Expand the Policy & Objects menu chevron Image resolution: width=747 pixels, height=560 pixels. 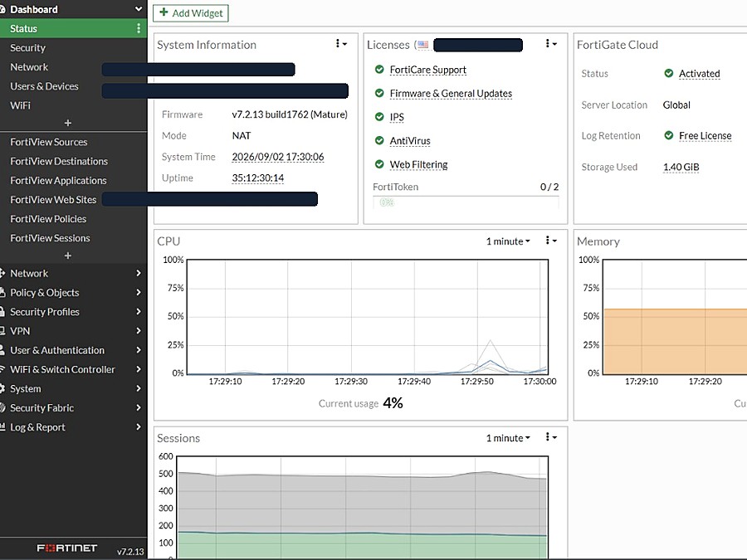click(139, 292)
